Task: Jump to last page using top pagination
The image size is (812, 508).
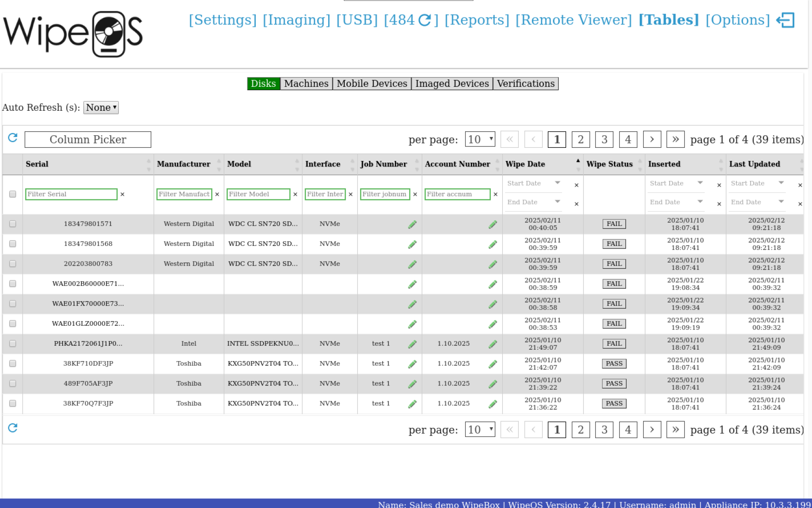Action: click(x=675, y=140)
